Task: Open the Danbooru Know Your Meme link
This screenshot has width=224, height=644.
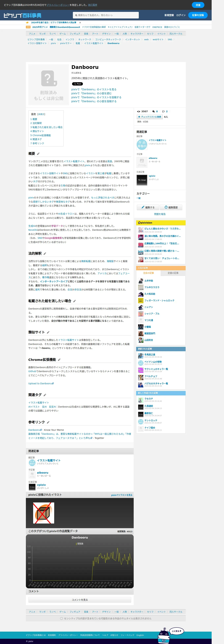Action: (35, 430)
